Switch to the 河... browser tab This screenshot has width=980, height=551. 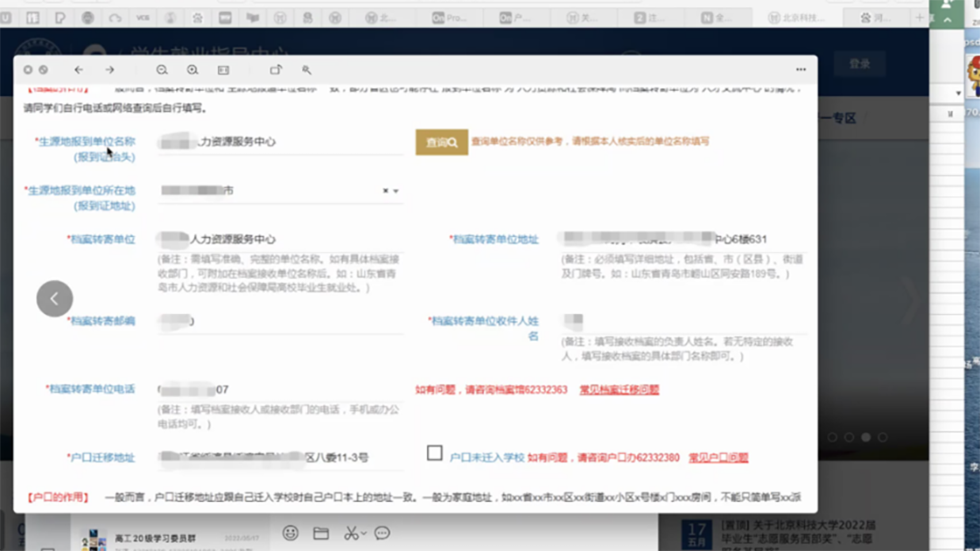pyautogui.click(x=876, y=18)
